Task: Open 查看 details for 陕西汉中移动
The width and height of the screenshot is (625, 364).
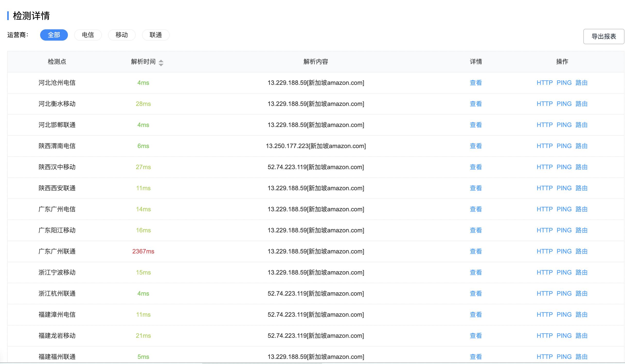Action: click(476, 167)
